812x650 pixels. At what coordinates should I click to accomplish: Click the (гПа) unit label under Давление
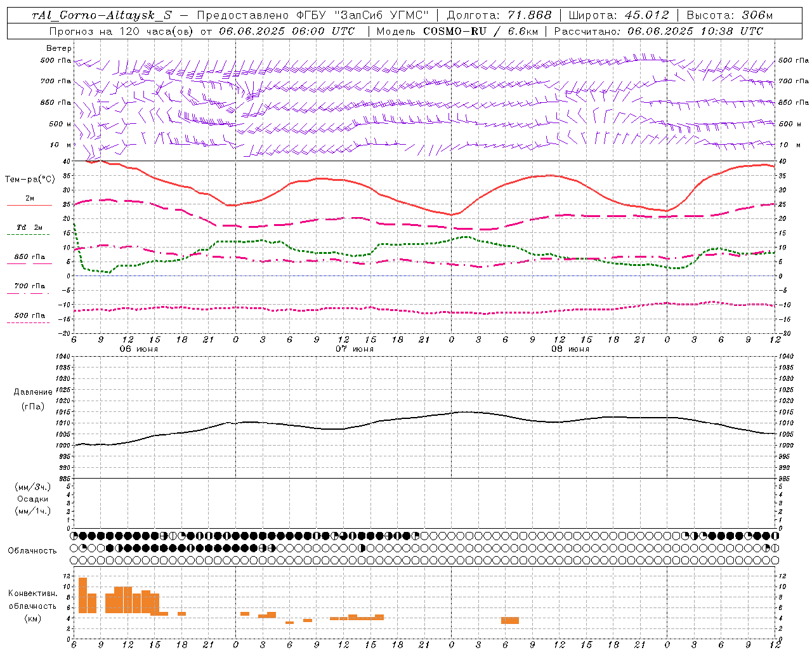coord(33,406)
